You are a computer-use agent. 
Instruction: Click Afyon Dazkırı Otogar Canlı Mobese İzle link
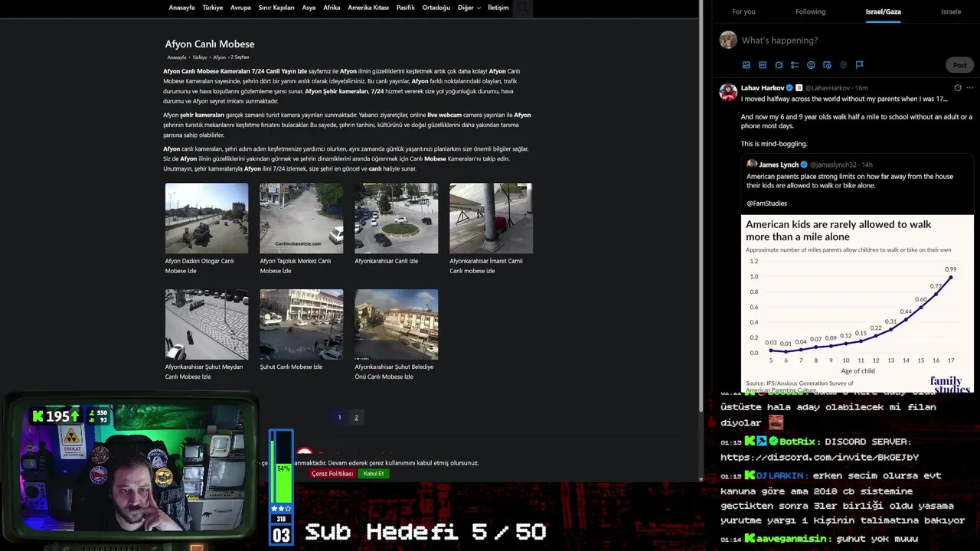coord(200,266)
